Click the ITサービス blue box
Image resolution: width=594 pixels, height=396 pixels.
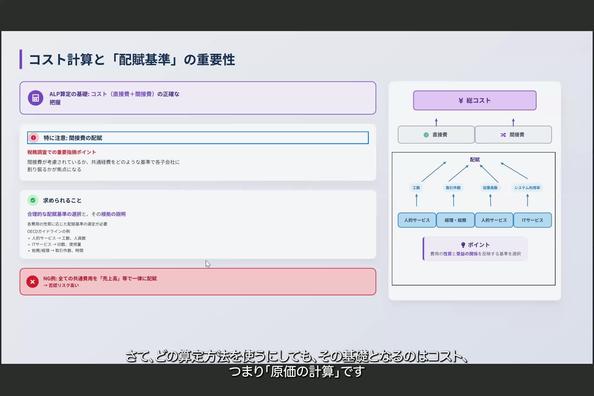tap(533, 220)
